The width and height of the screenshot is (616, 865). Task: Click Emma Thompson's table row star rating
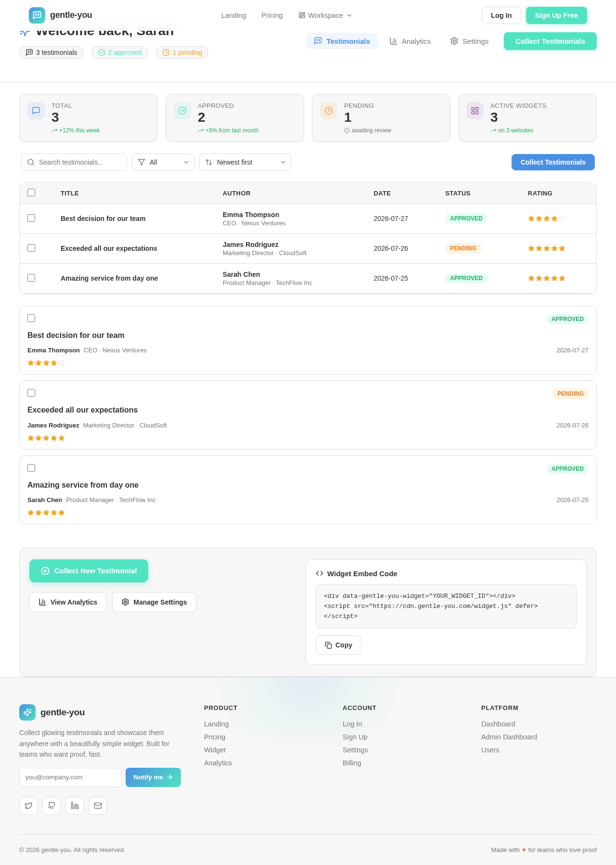(547, 219)
